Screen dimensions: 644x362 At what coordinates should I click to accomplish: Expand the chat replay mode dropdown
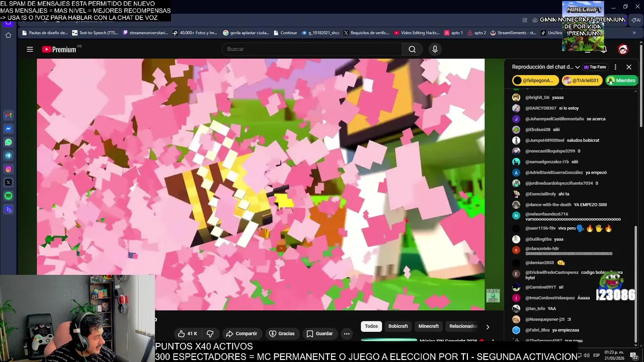[578, 67]
